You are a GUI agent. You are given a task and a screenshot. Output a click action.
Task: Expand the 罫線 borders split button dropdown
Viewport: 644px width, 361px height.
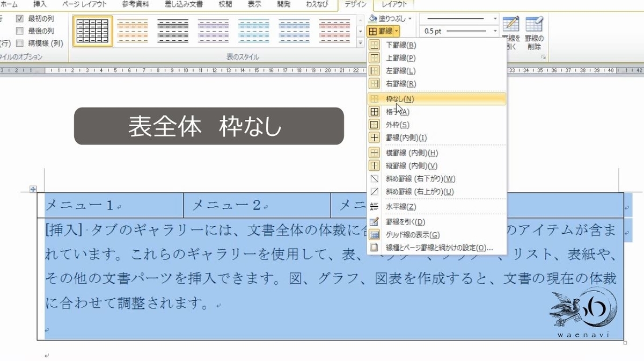(396, 31)
